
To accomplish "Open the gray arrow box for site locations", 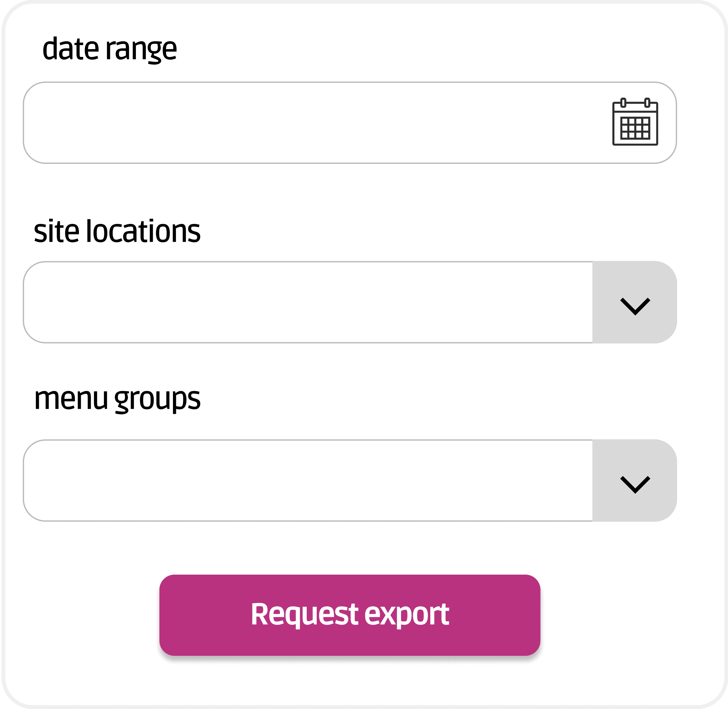I will tap(635, 302).
